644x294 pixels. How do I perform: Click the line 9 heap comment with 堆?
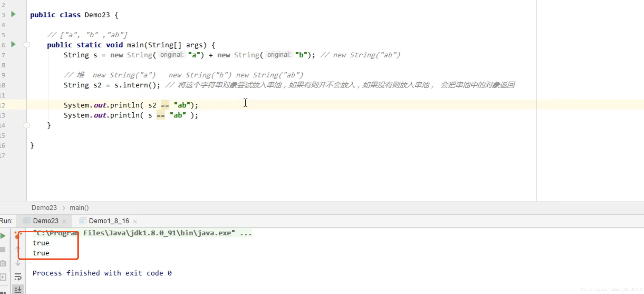click(x=183, y=75)
